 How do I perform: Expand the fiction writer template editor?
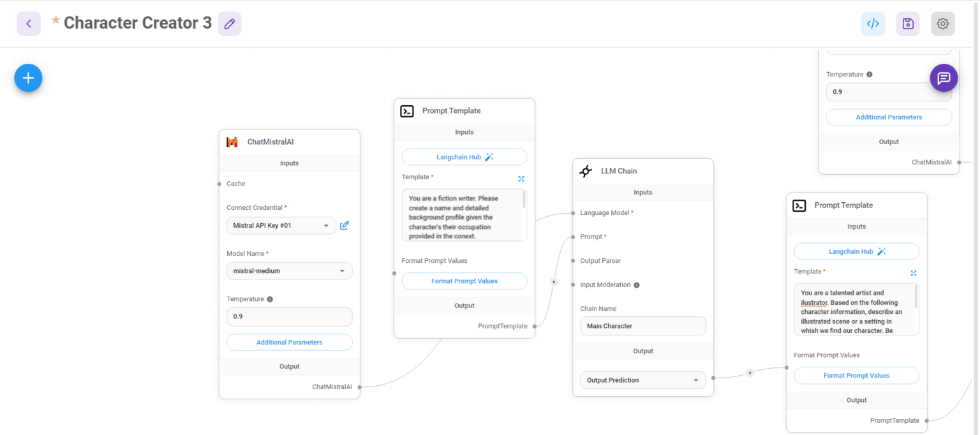tap(521, 179)
